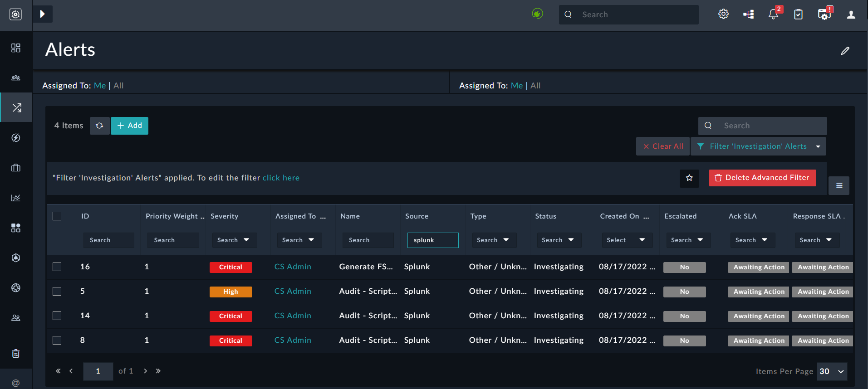Go to the next page arrow
This screenshot has width=868, height=389.
point(145,371)
